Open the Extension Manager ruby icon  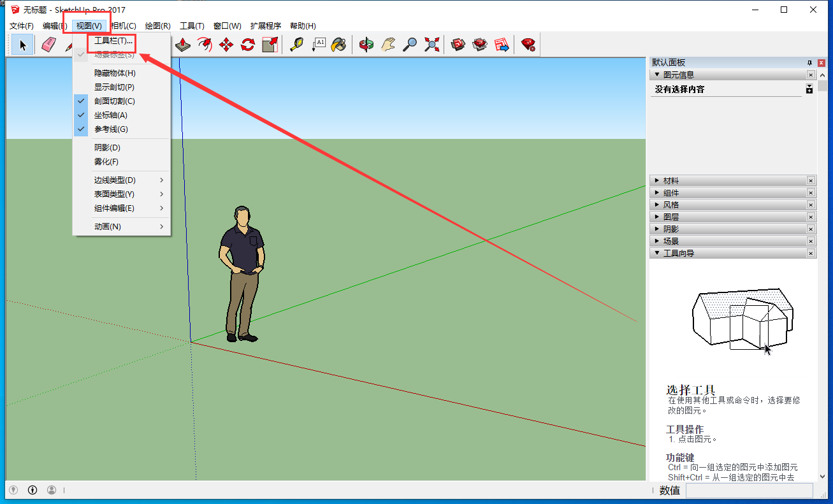528,45
